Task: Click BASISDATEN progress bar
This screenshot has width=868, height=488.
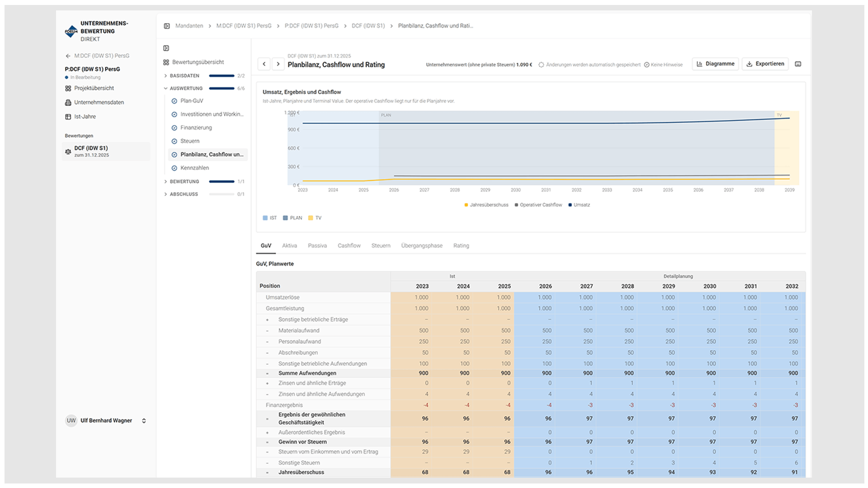Action: click(222, 76)
